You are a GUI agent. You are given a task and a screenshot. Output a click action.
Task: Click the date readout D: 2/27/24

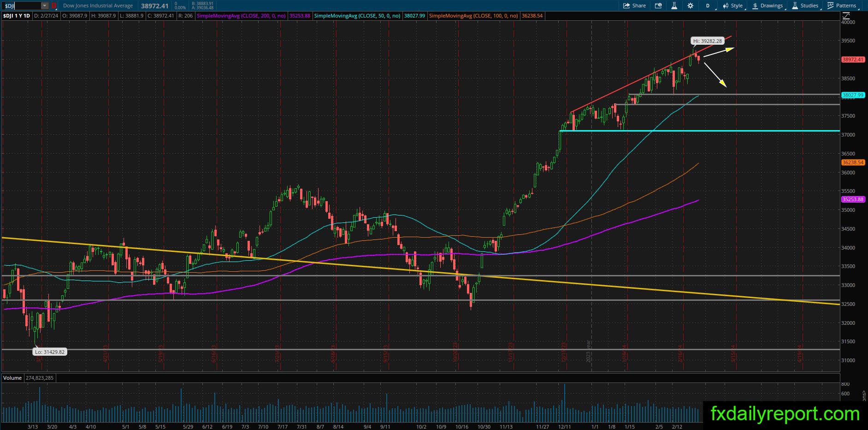(x=46, y=16)
